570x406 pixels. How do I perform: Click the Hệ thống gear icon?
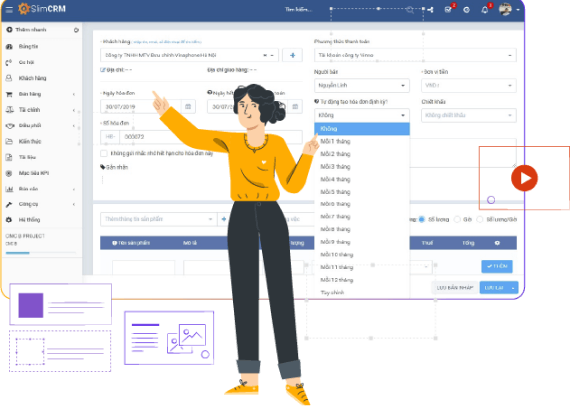[x=9, y=220]
